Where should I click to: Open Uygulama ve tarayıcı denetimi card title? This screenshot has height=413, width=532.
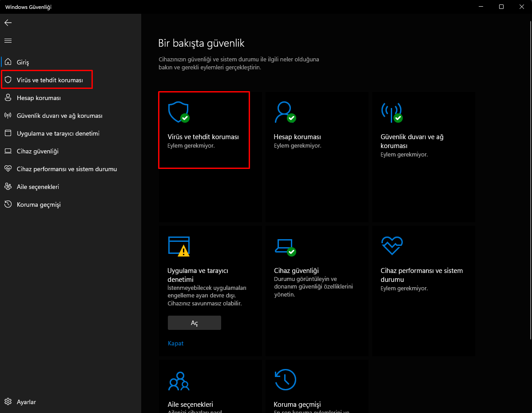(198, 275)
